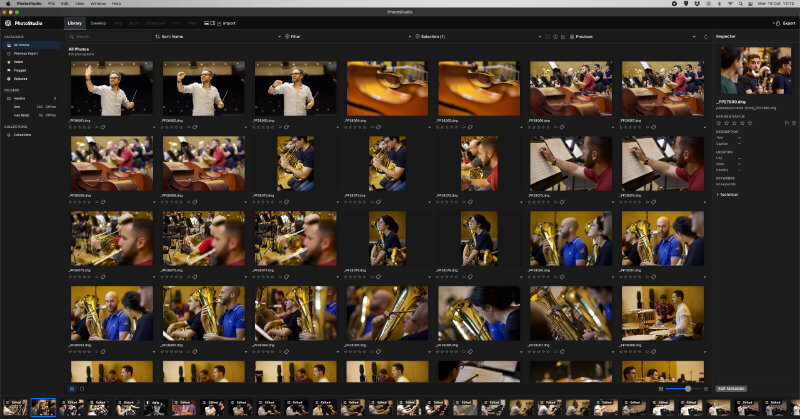
Task: Switch to single photo view icon at bottom
Action: tap(82, 389)
